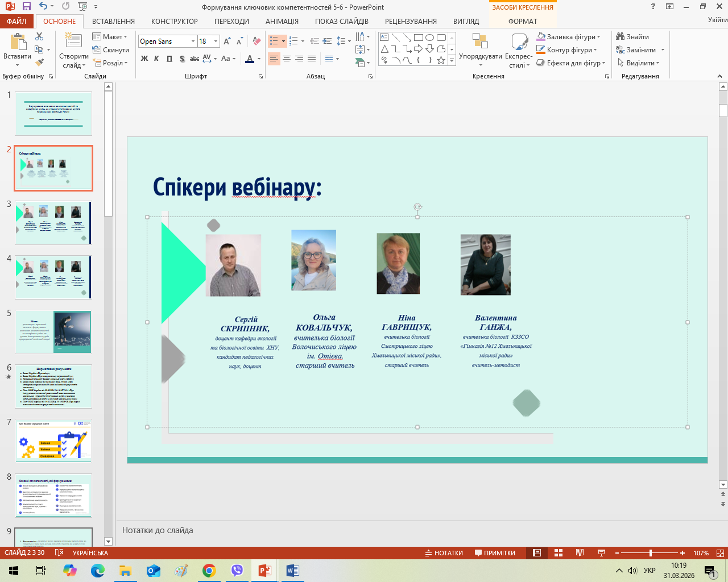
Task: Justify the paragraph text
Action: click(x=312, y=59)
